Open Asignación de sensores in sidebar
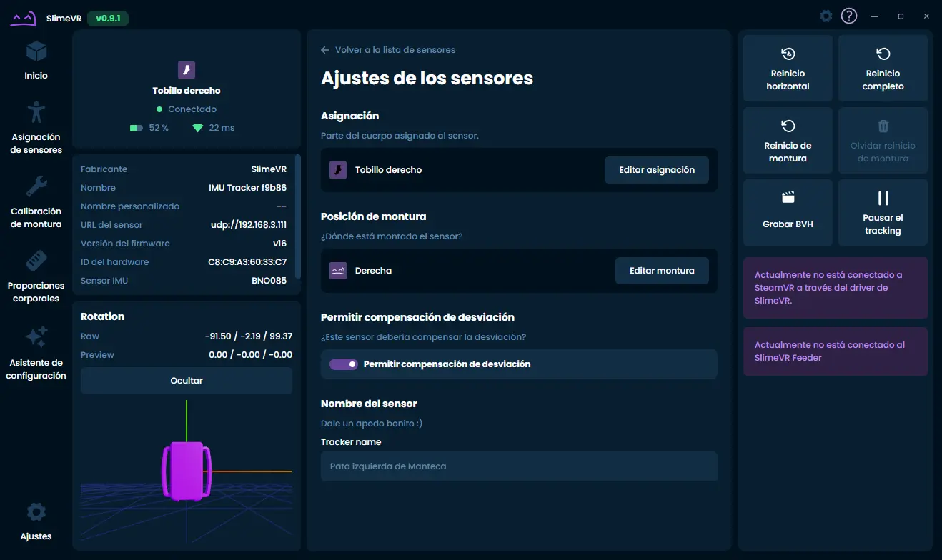The image size is (942, 560). [x=36, y=114]
